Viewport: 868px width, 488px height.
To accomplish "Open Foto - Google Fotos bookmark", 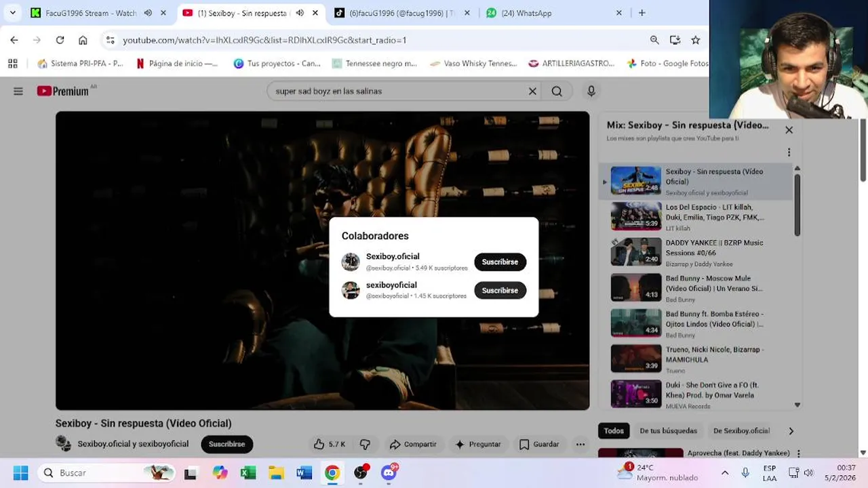I will point(667,63).
